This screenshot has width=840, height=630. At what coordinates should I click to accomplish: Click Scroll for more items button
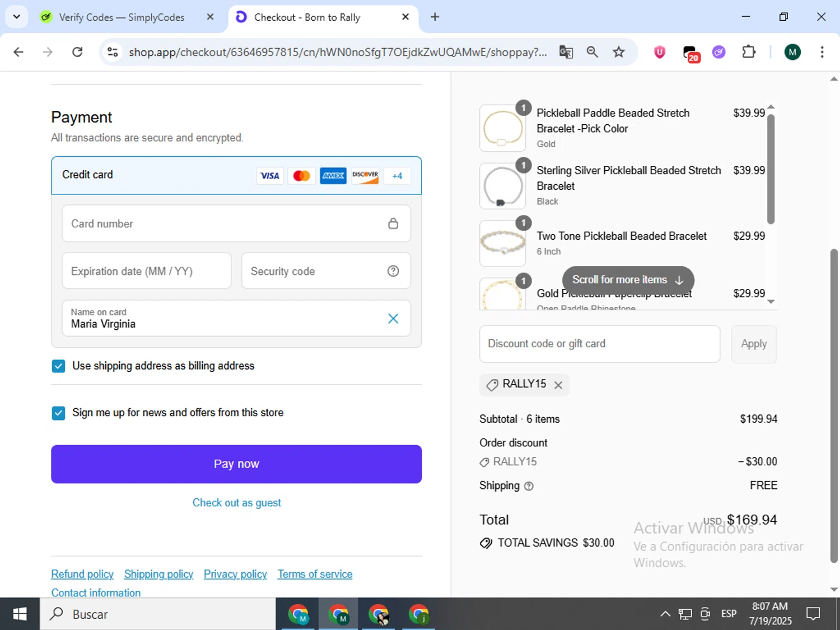pos(628,279)
